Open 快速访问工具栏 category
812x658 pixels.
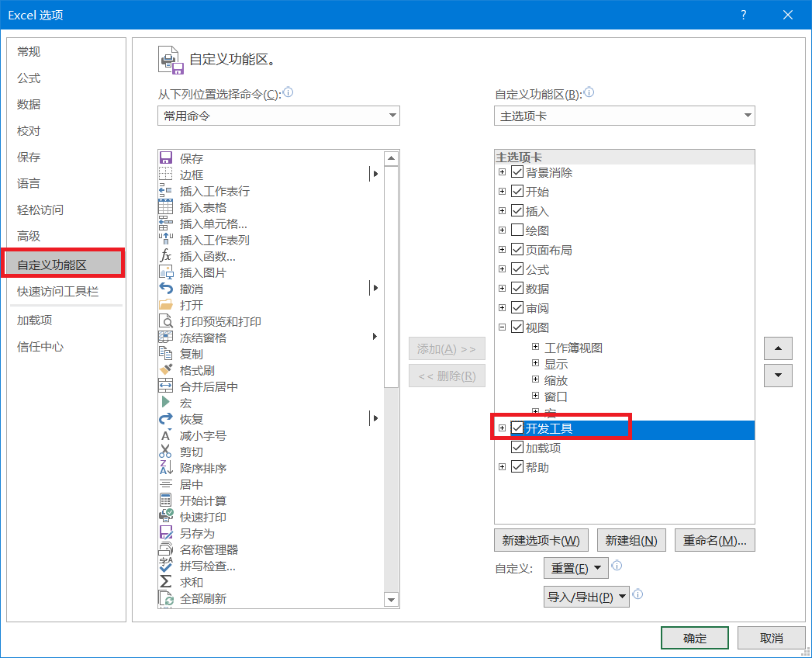coord(66,292)
